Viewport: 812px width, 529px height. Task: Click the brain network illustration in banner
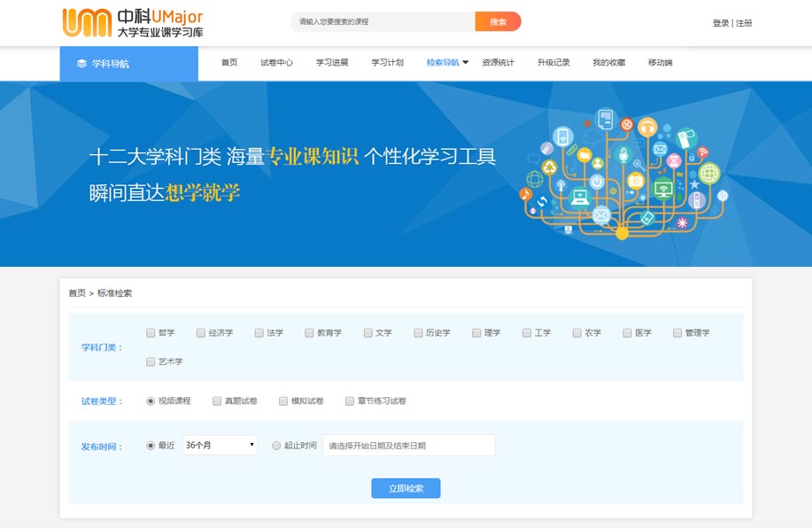tap(624, 174)
